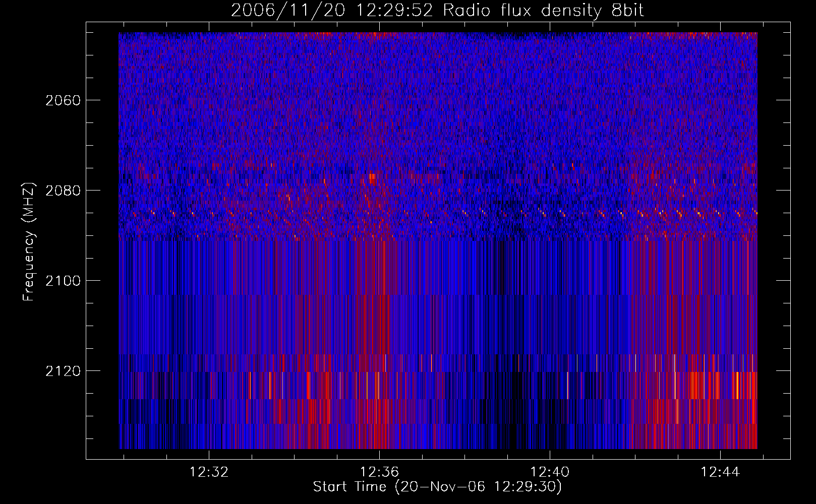Click the 12:36 time tick label

tap(379, 472)
